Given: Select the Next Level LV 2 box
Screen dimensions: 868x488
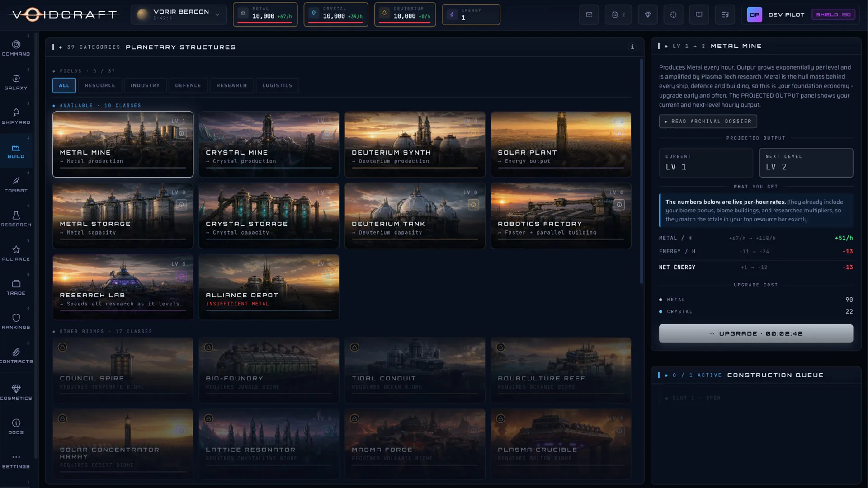Looking at the screenshot, I should (x=806, y=163).
